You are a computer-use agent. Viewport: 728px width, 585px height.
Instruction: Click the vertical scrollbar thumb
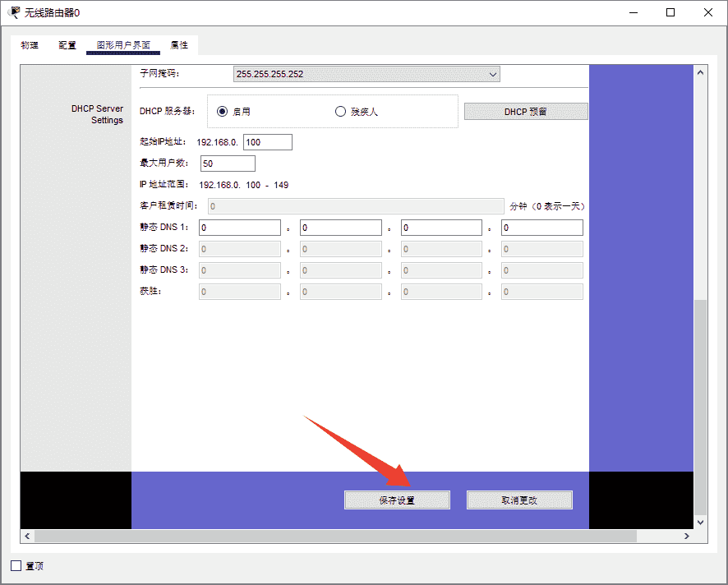pyautogui.click(x=700, y=403)
